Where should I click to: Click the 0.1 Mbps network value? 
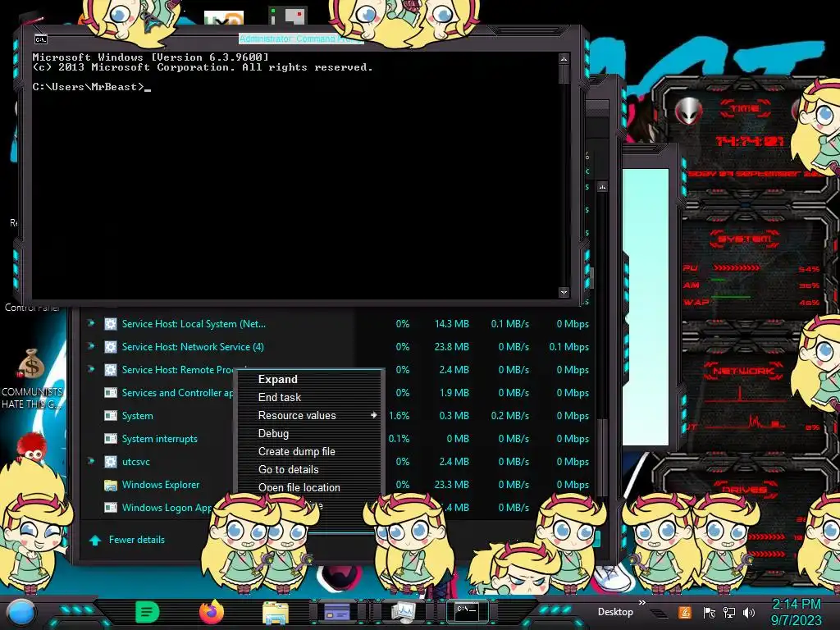(x=568, y=347)
